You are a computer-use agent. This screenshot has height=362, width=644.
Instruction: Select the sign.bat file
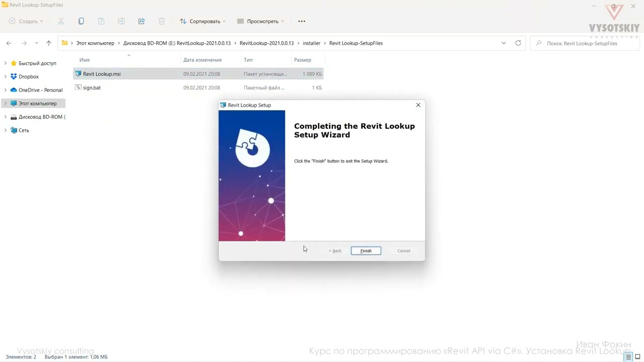tap(198, 87)
